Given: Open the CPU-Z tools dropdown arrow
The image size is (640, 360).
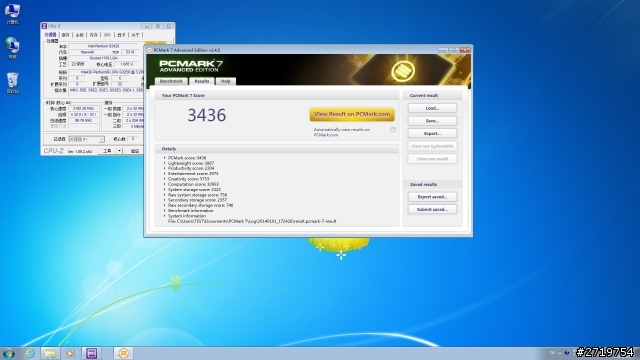Looking at the screenshot, I should pyautogui.click(x=119, y=151).
